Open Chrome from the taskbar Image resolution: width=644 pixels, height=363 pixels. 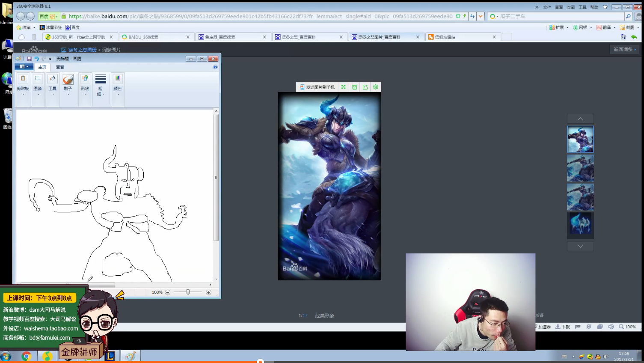[27, 356]
